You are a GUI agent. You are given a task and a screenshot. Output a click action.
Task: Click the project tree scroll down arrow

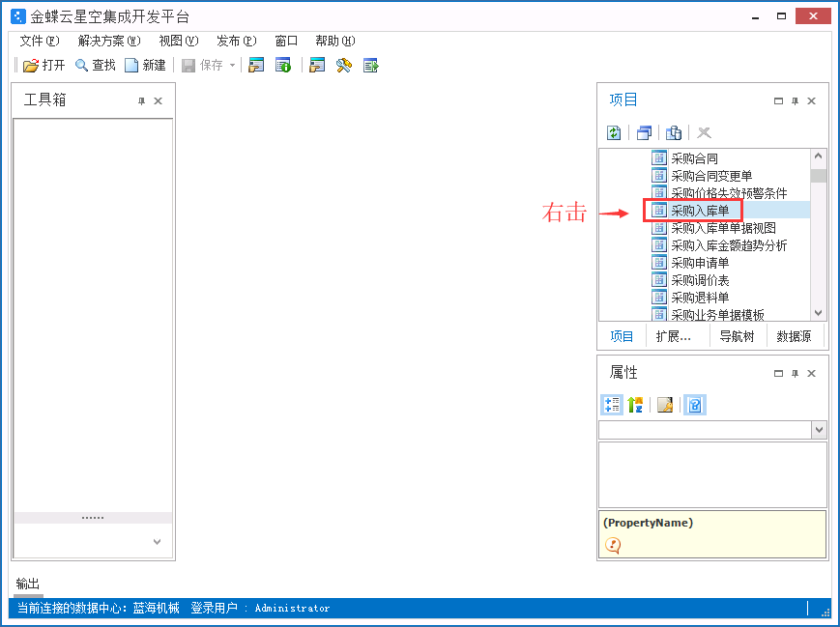(818, 313)
